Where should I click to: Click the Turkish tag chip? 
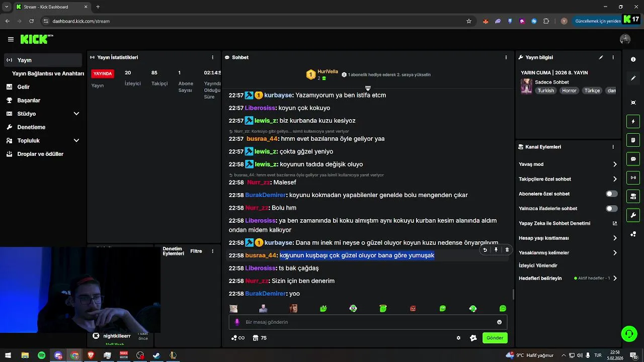tap(545, 90)
